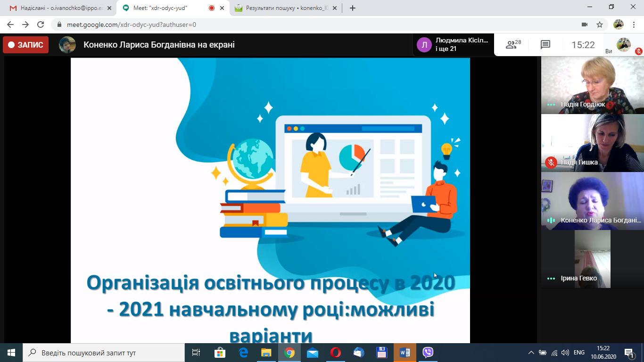This screenshot has height=362, width=644.
Task: Switch the ENG input language indicator
Action: pyautogui.click(x=579, y=353)
